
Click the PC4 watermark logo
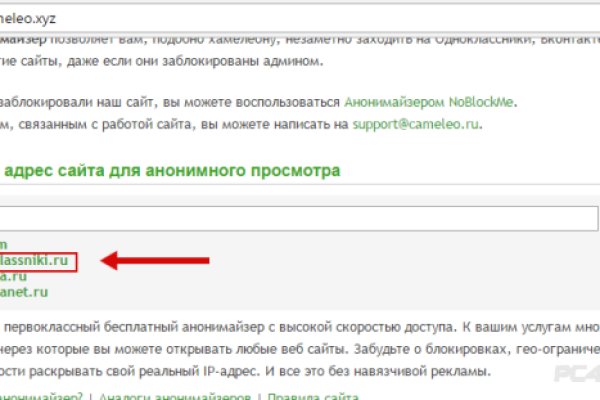[578, 382]
